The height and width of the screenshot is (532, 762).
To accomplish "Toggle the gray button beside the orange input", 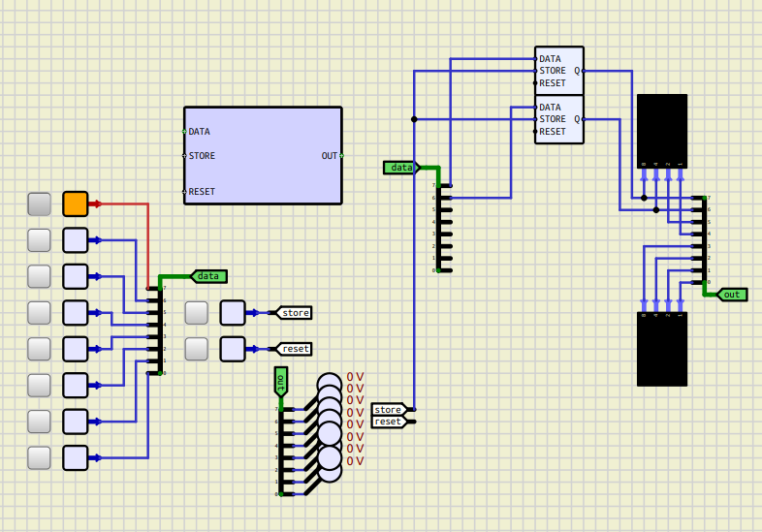I will click(x=39, y=203).
